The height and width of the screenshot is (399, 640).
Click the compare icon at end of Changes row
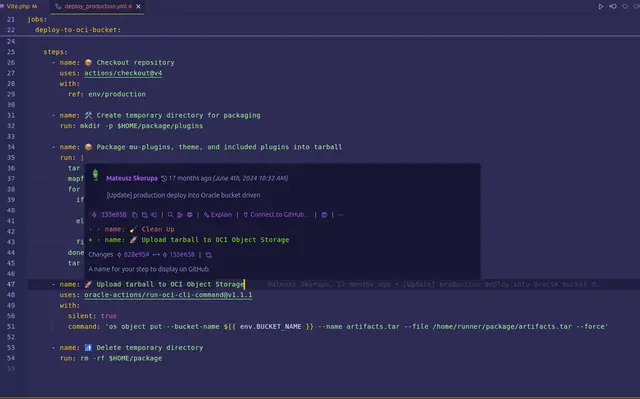(209, 255)
